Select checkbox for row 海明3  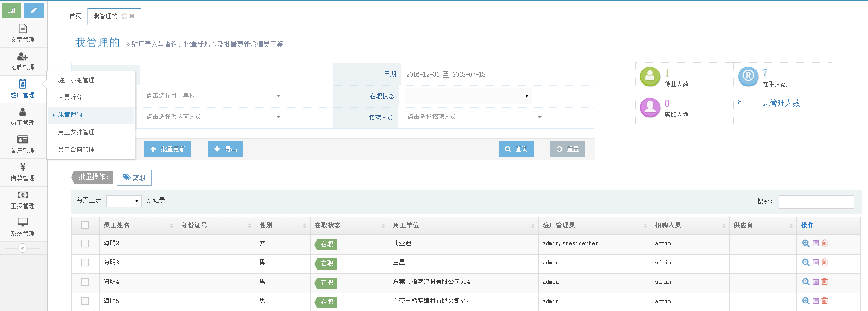click(x=85, y=263)
